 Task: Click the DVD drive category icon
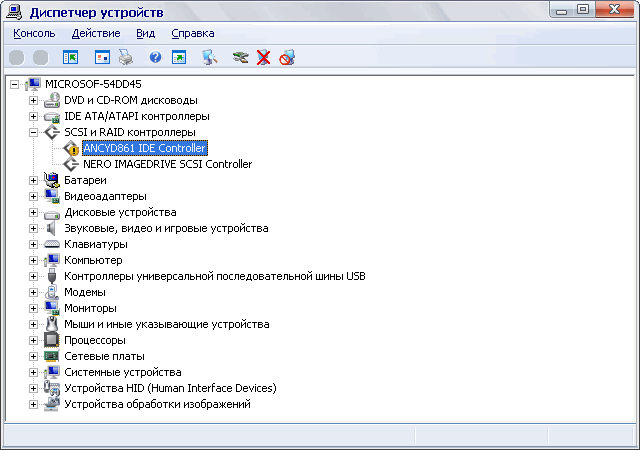[x=52, y=100]
